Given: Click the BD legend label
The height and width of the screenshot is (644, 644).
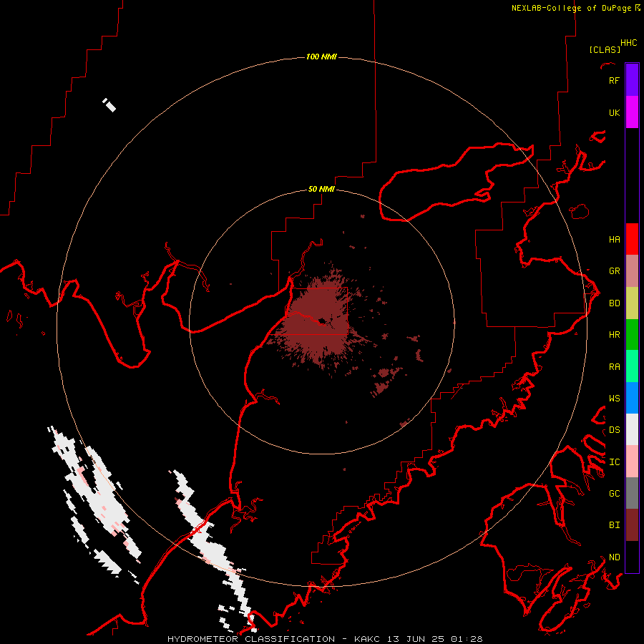Looking at the screenshot, I should (x=615, y=303).
